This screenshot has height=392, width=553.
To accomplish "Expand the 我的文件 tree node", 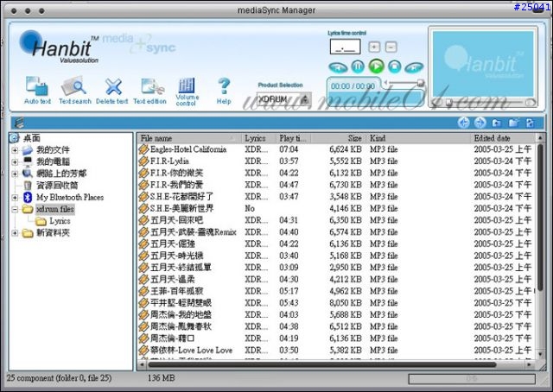I will 15,150.
